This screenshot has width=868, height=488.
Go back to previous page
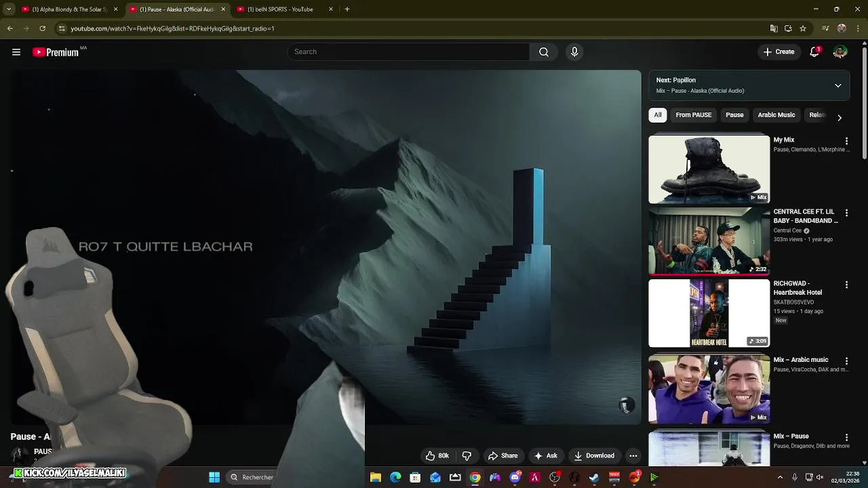9,28
